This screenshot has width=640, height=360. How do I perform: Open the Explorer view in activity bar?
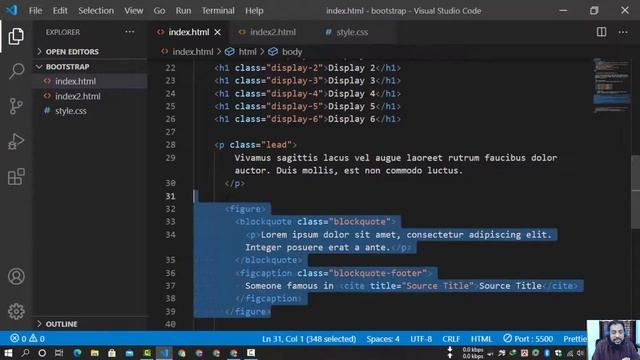(16, 36)
